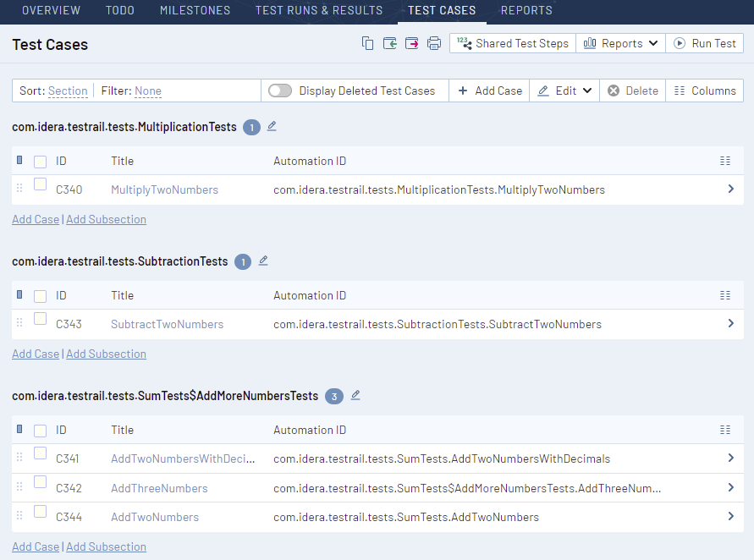Expand details arrow for AddTwoNumbersWithDecimals row
The image size is (754, 560).
point(731,458)
